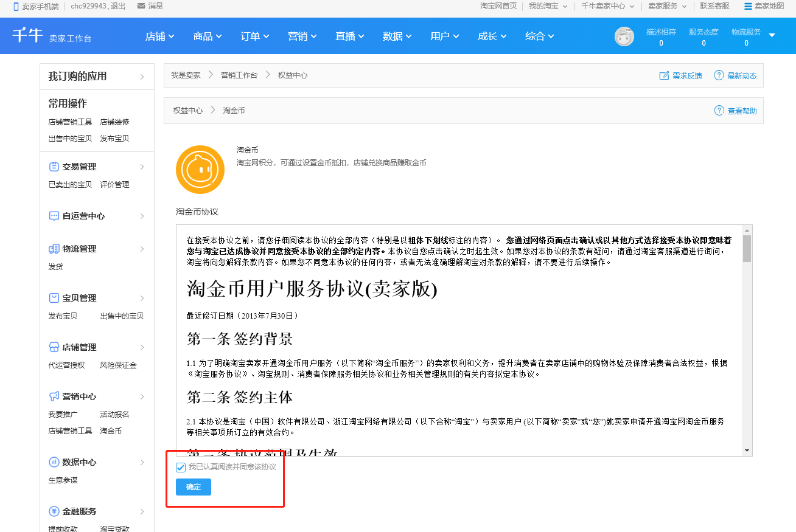Open the 营销 navigation menu
The height and width of the screenshot is (532, 796).
[302, 36]
